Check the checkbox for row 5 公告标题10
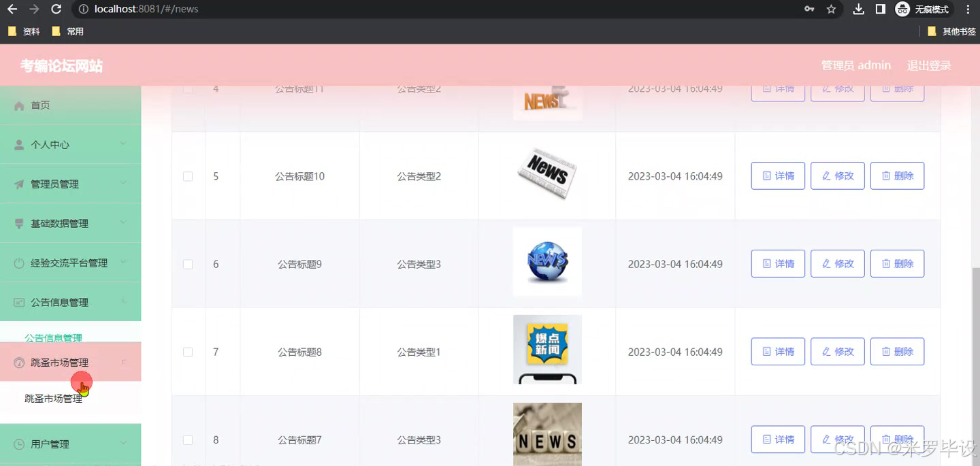The image size is (980, 466). click(188, 176)
